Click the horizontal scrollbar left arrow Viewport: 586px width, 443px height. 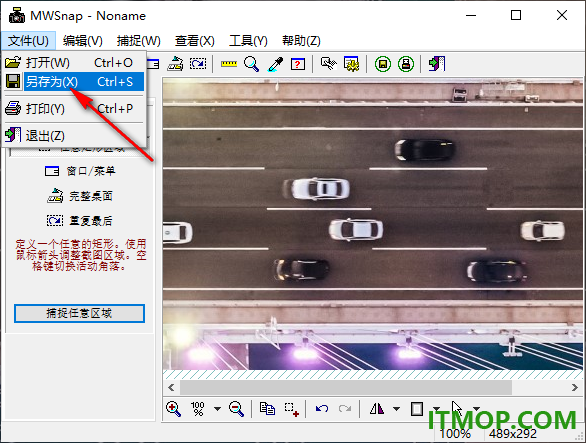(x=171, y=387)
